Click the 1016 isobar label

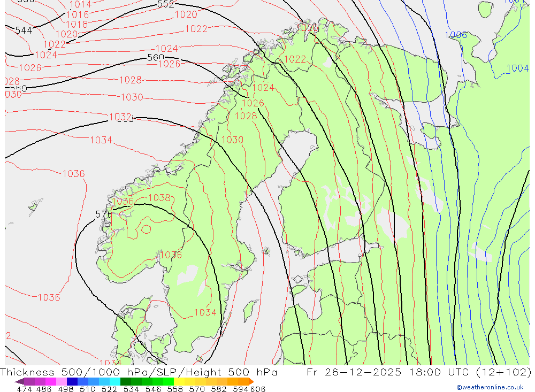pos(78,14)
